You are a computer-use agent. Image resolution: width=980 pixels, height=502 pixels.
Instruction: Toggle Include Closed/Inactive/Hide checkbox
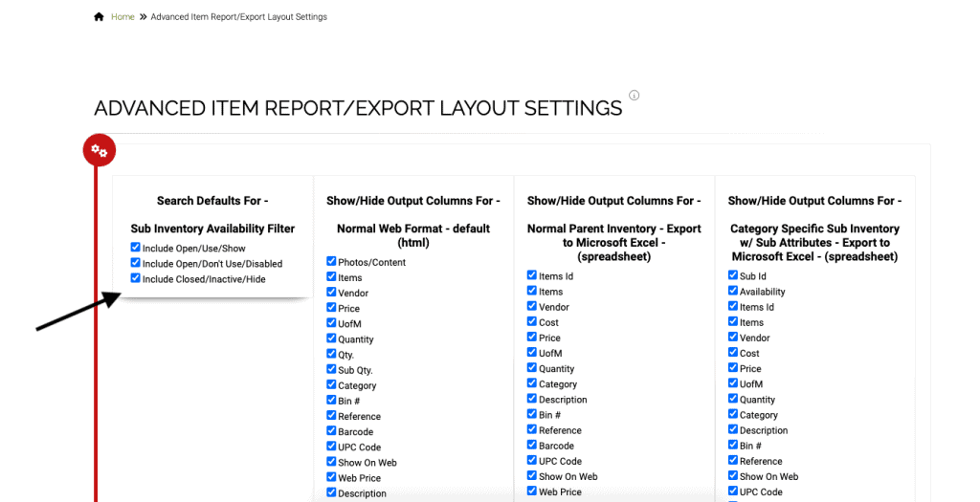point(136,278)
